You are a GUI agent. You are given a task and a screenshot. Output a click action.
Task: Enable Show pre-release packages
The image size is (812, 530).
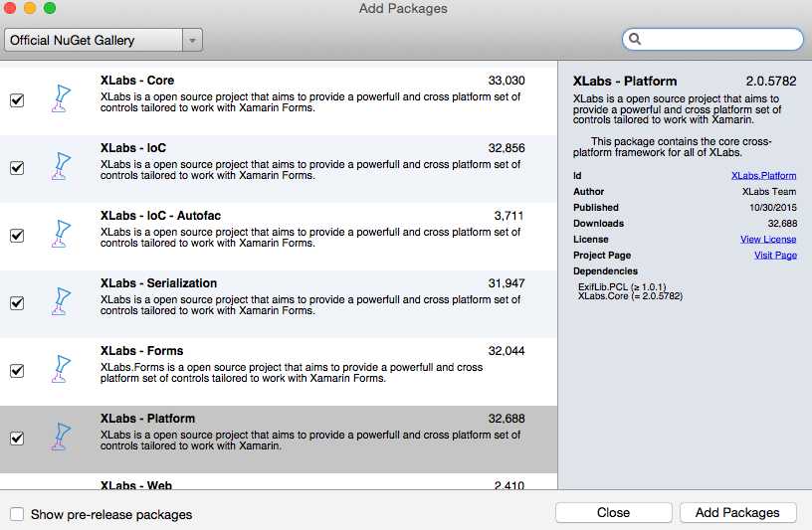coord(17,514)
